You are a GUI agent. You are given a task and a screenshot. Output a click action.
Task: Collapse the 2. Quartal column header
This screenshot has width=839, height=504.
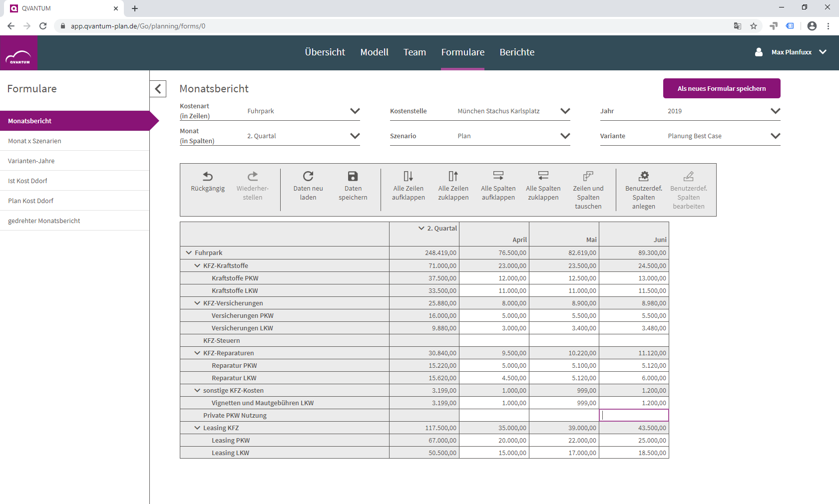coord(421,228)
